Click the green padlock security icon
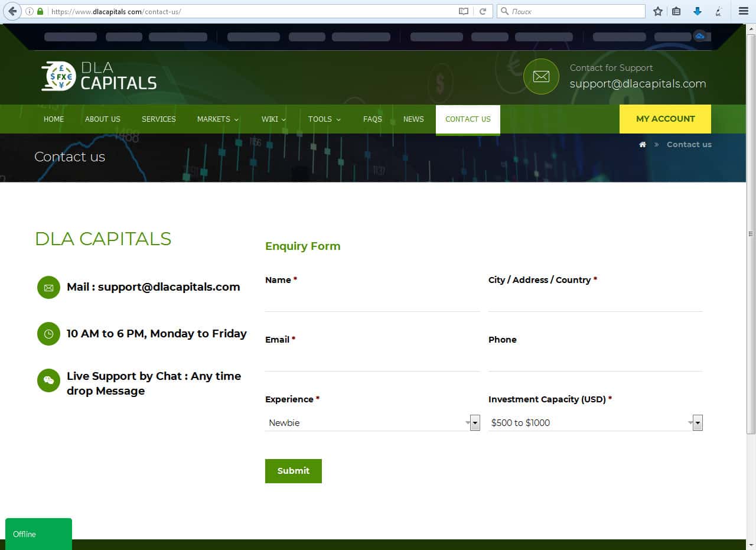 coord(40,11)
